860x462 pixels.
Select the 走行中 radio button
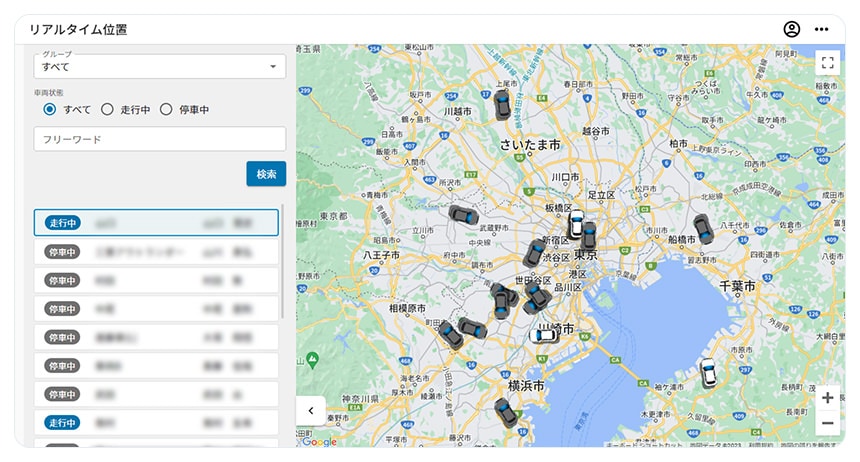(107, 109)
